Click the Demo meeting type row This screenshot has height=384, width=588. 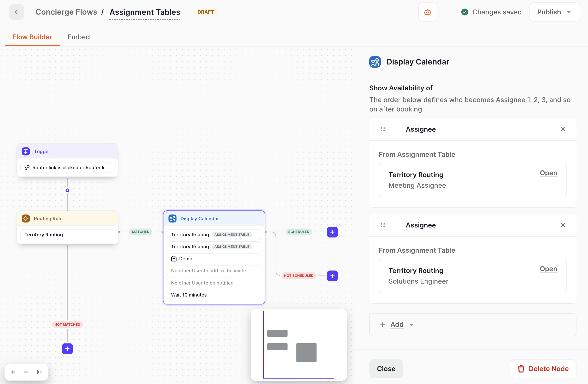214,259
